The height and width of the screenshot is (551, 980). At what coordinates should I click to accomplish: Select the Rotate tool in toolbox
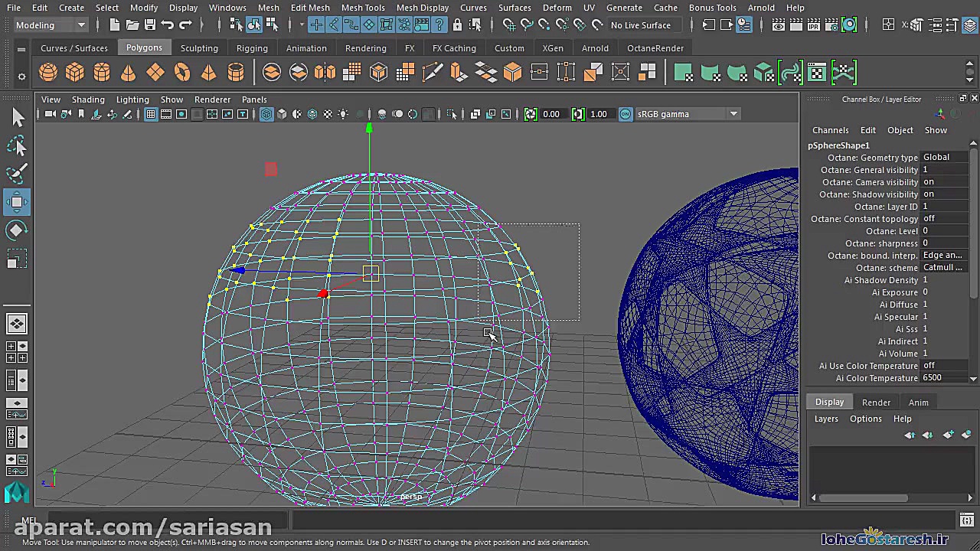point(17,230)
